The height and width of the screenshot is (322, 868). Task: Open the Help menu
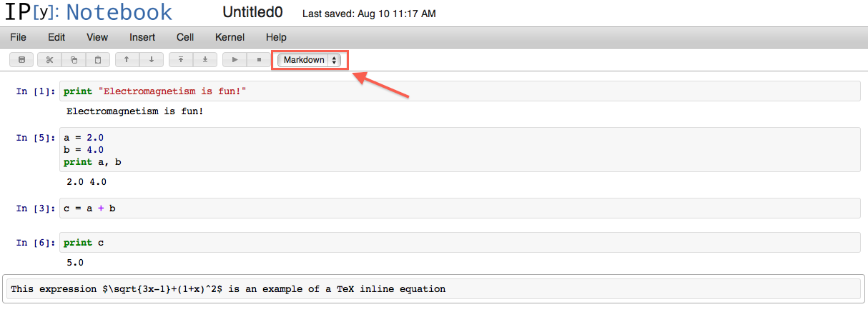[x=276, y=37]
